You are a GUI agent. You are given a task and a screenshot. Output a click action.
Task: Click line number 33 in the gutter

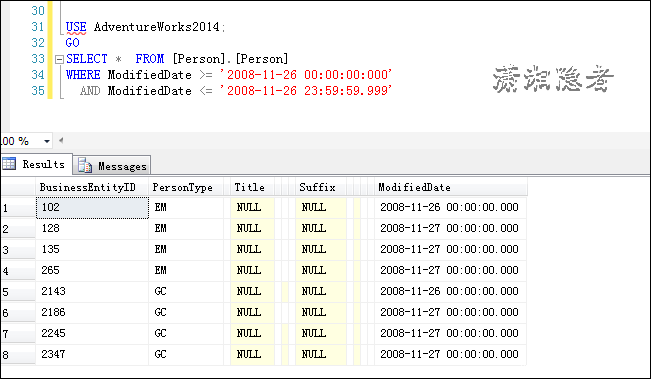click(x=38, y=59)
